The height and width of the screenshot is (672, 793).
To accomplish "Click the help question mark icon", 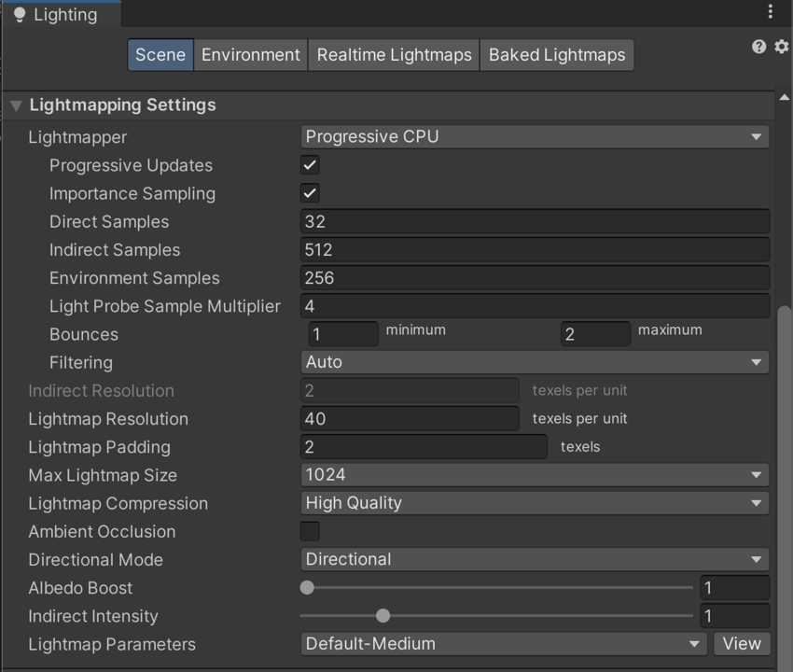I will (x=758, y=47).
